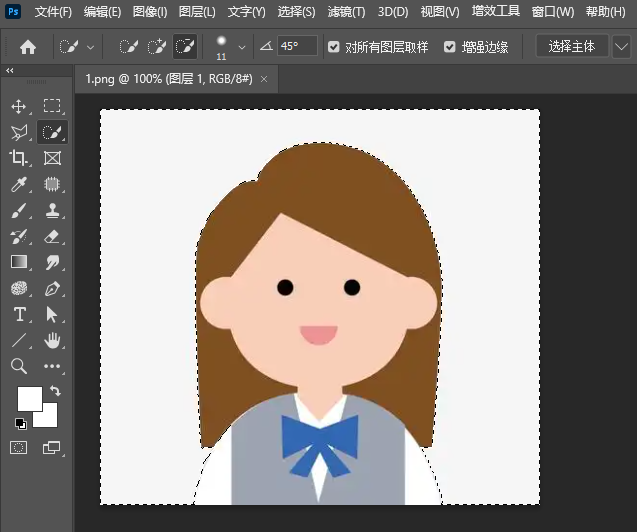Select the Eyedropper tool
This screenshot has width=637, height=532.
19,184
